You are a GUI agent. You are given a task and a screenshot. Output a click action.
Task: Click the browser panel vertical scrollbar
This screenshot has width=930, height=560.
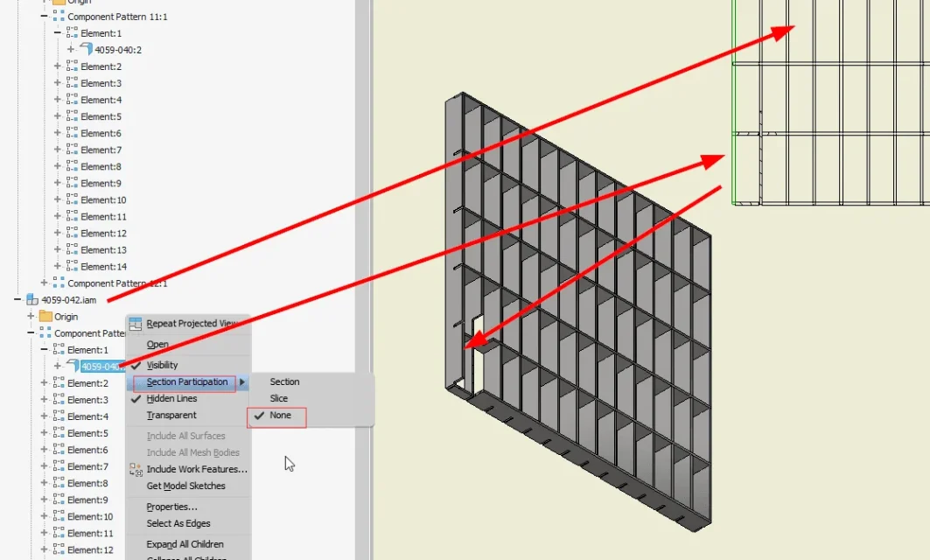click(362, 280)
